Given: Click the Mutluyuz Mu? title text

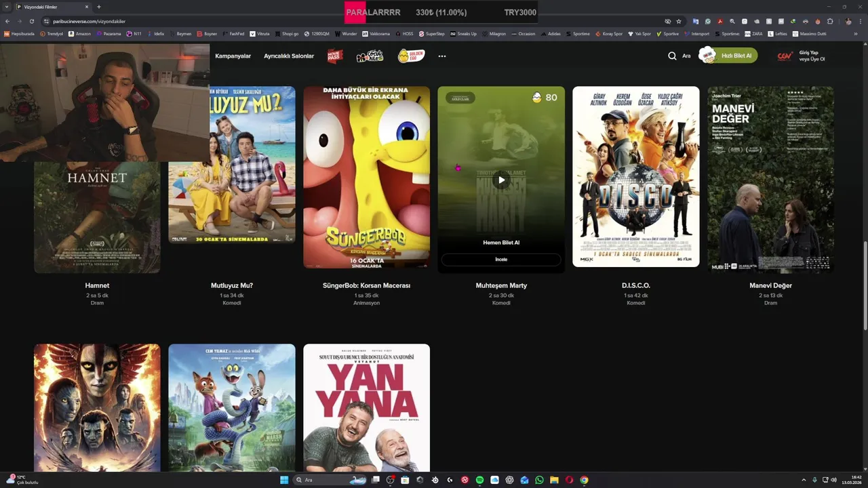Looking at the screenshot, I should coord(232,285).
